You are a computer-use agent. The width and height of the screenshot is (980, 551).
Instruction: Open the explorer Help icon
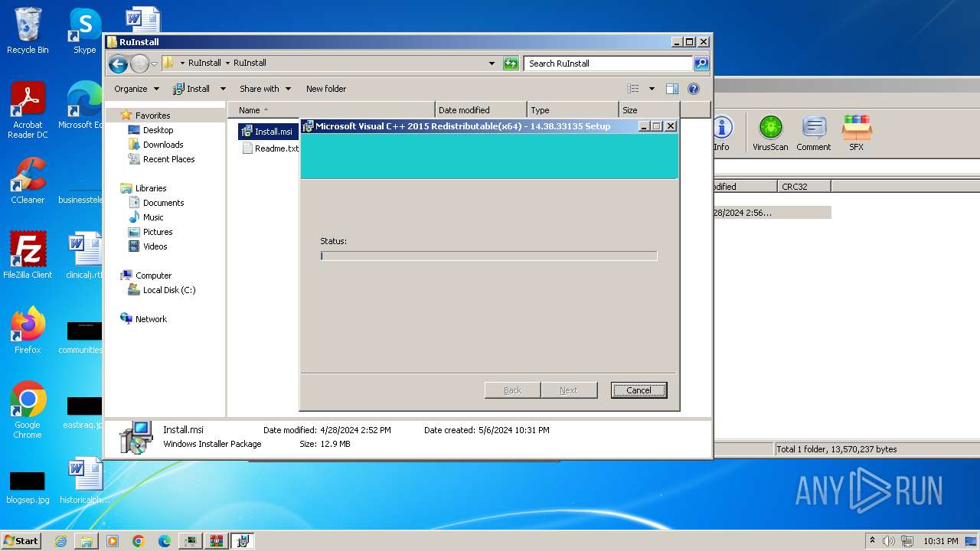[x=694, y=89]
